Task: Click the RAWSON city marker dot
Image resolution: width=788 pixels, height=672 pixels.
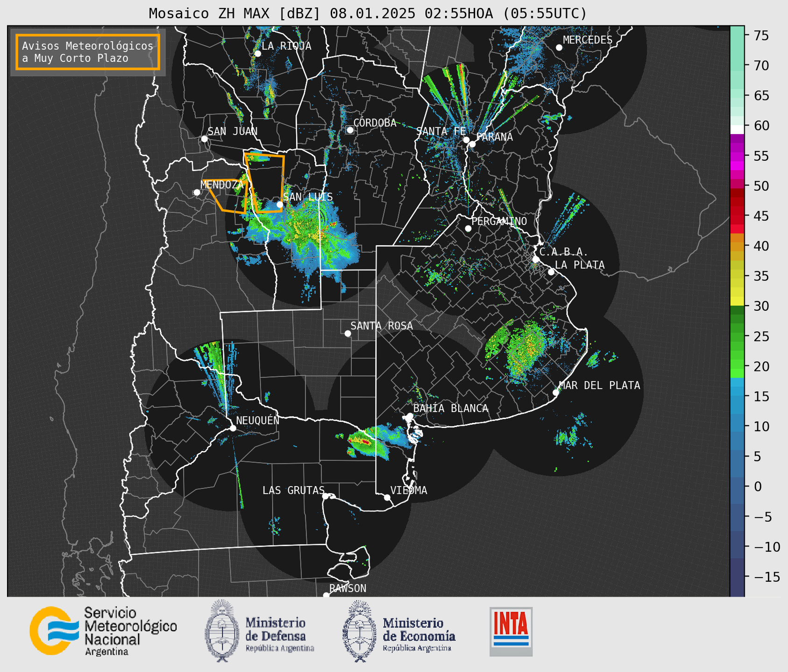Action: tap(326, 595)
